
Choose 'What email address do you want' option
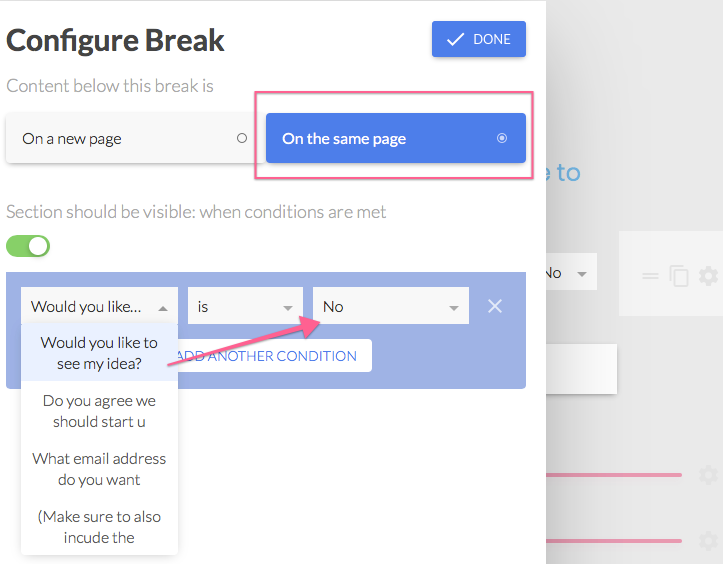[99, 469]
